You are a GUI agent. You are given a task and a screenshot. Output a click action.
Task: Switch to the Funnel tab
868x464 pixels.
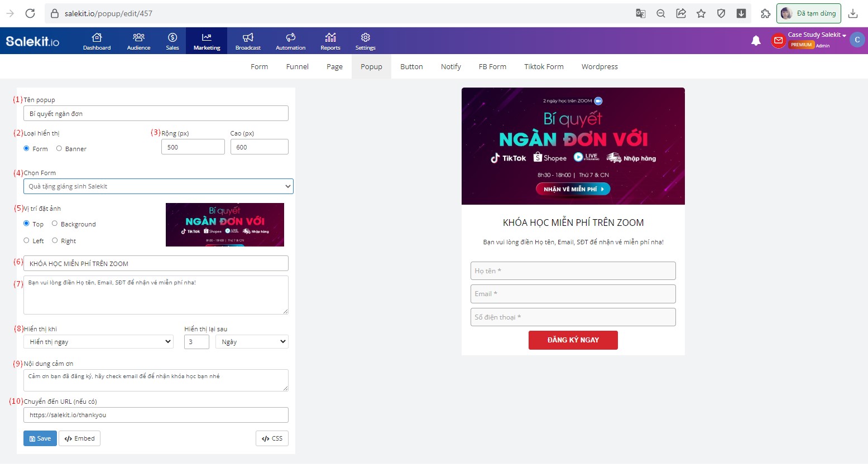(297, 66)
